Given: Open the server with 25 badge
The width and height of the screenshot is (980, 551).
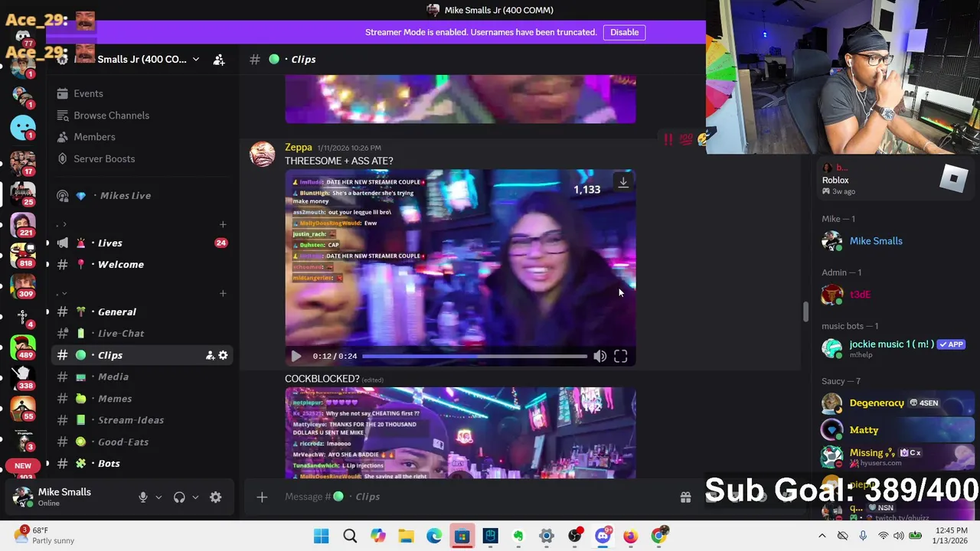Looking at the screenshot, I should tap(22, 193).
